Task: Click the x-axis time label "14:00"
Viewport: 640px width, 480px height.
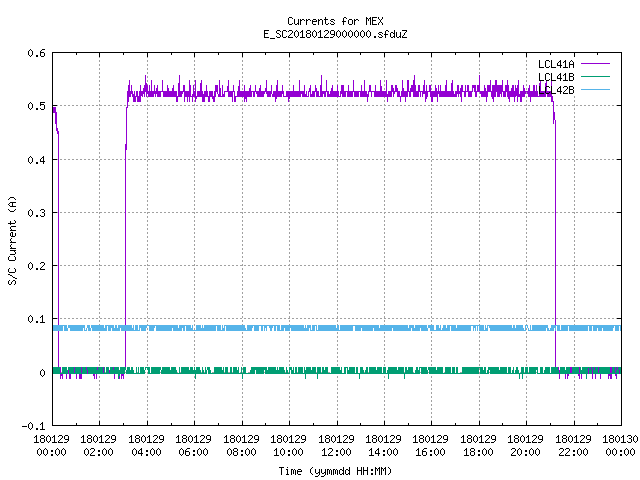Action: tap(383, 452)
